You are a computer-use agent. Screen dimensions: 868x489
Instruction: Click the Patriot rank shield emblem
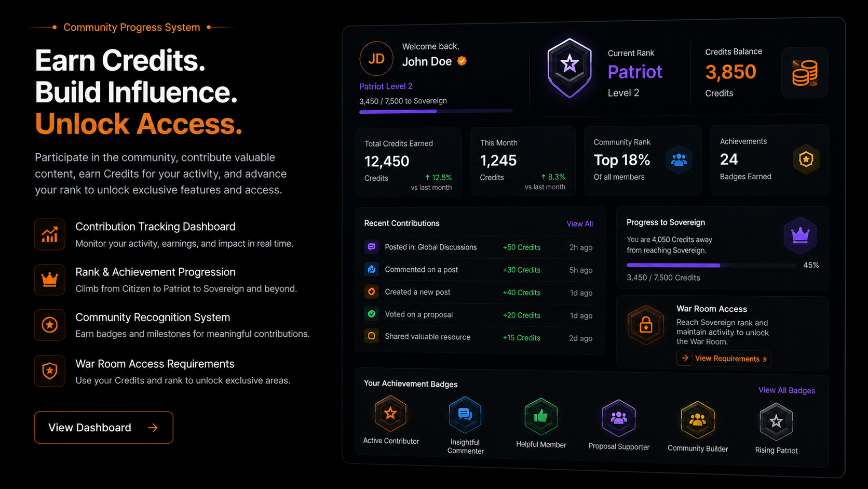pyautogui.click(x=569, y=68)
